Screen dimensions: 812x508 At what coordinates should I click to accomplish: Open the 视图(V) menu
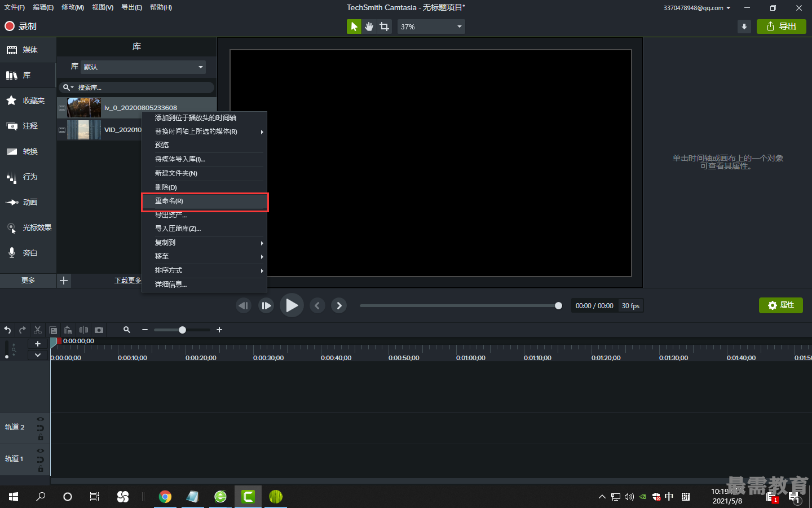tap(103, 7)
